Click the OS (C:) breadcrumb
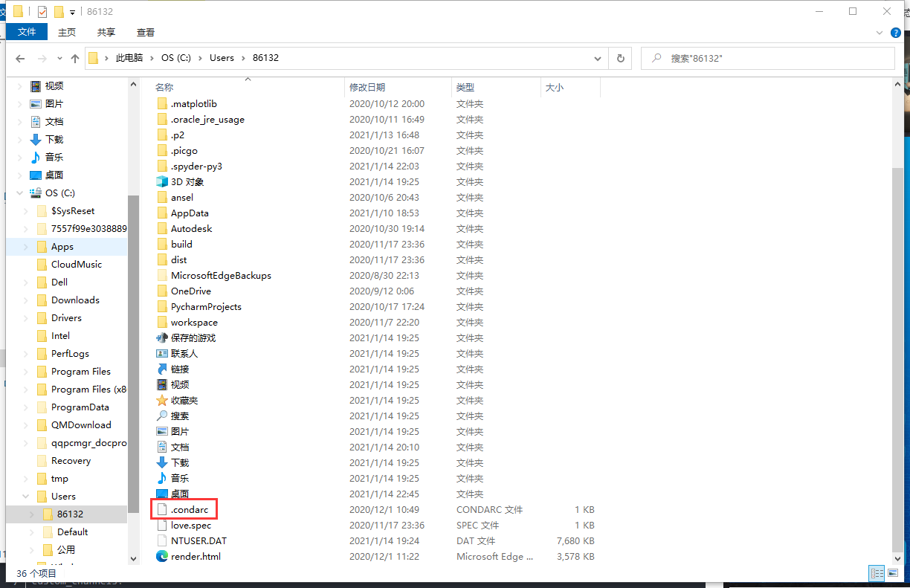The width and height of the screenshot is (910, 588). [176, 58]
